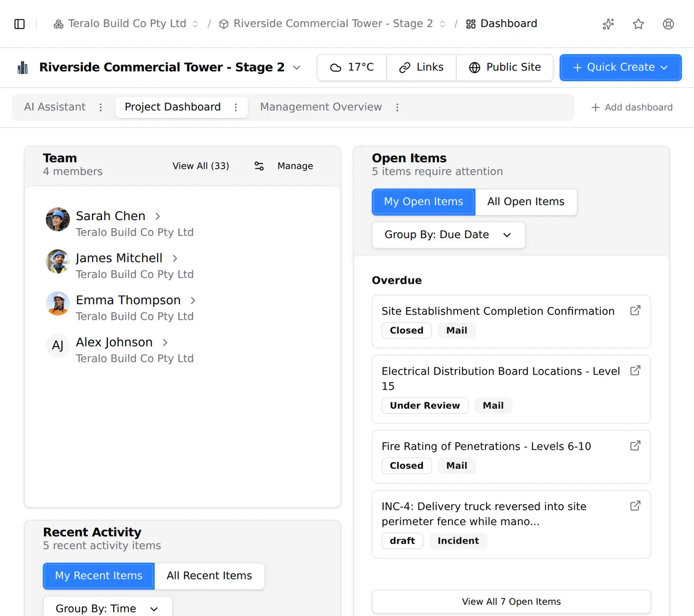The height and width of the screenshot is (616, 694).
Task: Click the Mail badge on Fire Rating item
Action: [456, 466]
